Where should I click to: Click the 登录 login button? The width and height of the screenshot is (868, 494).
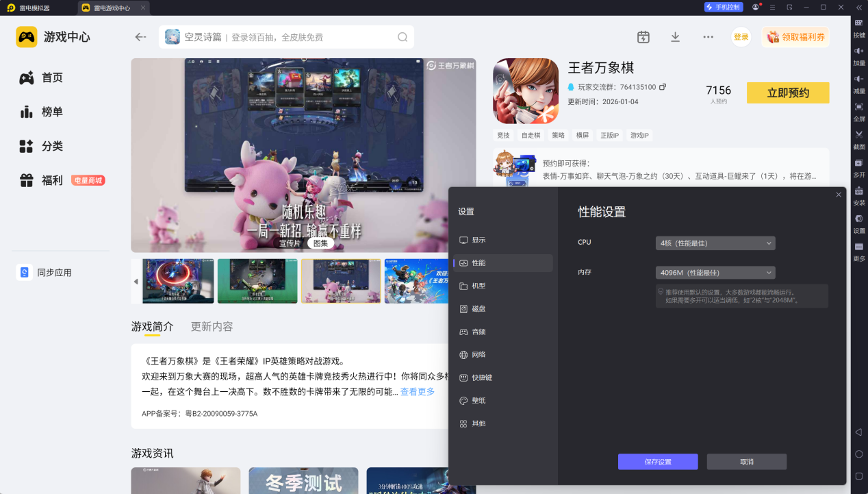(741, 37)
